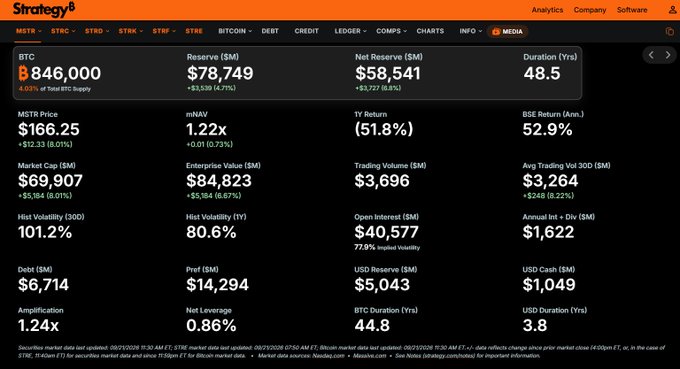The image size is (680, 369).
Task: Go to previous slide arrow
Action: [x=651, y=55]
